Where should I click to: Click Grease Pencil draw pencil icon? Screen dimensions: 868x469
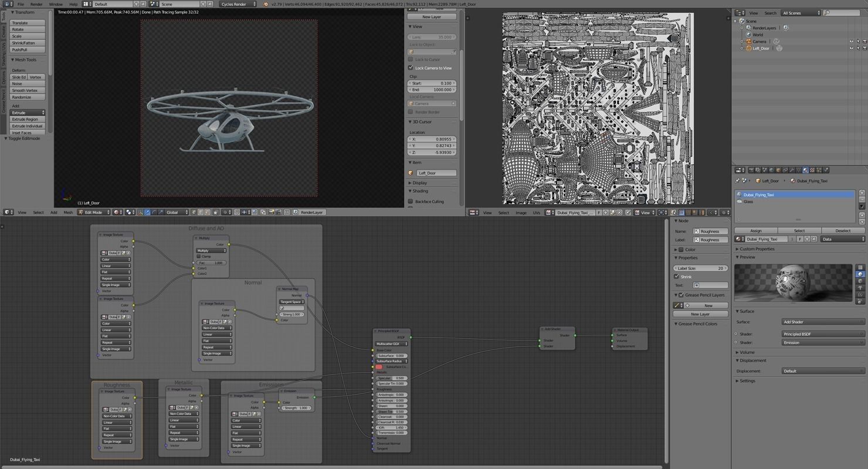click(677, 305)
